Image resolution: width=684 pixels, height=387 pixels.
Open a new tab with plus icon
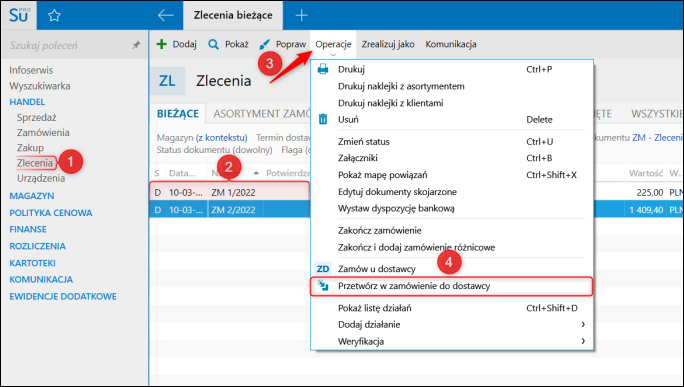tap(301, 15)
